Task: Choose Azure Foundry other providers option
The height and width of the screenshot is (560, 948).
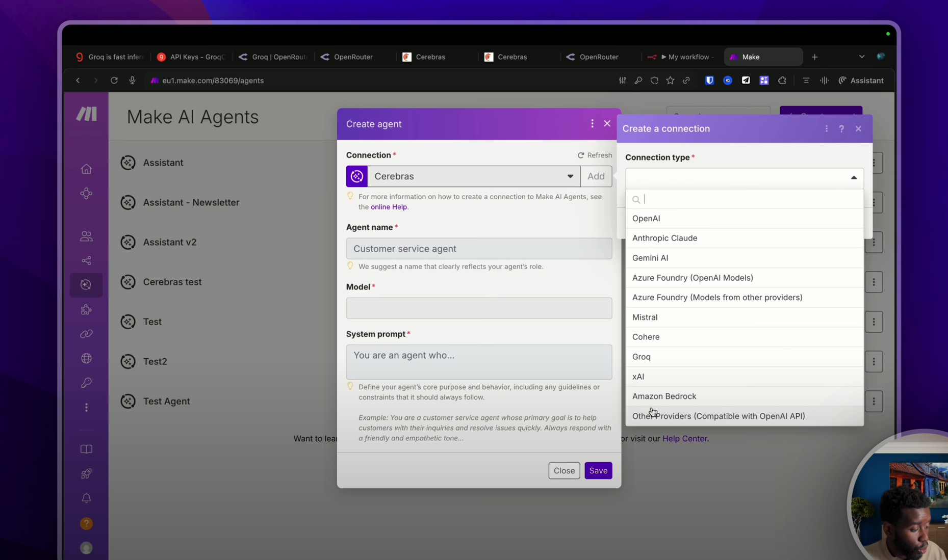Action: pyautogui.click(x=745, y=298)
